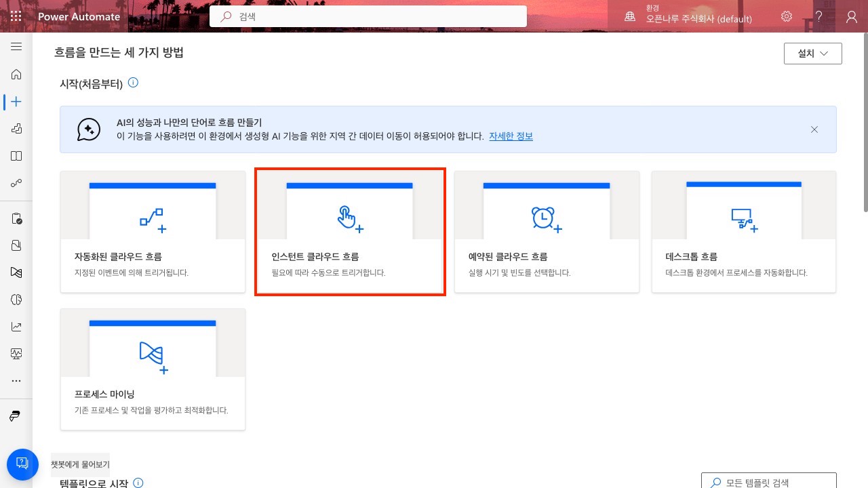Dismiss the AI info banner
868x488 pixels.
(814, 129)
